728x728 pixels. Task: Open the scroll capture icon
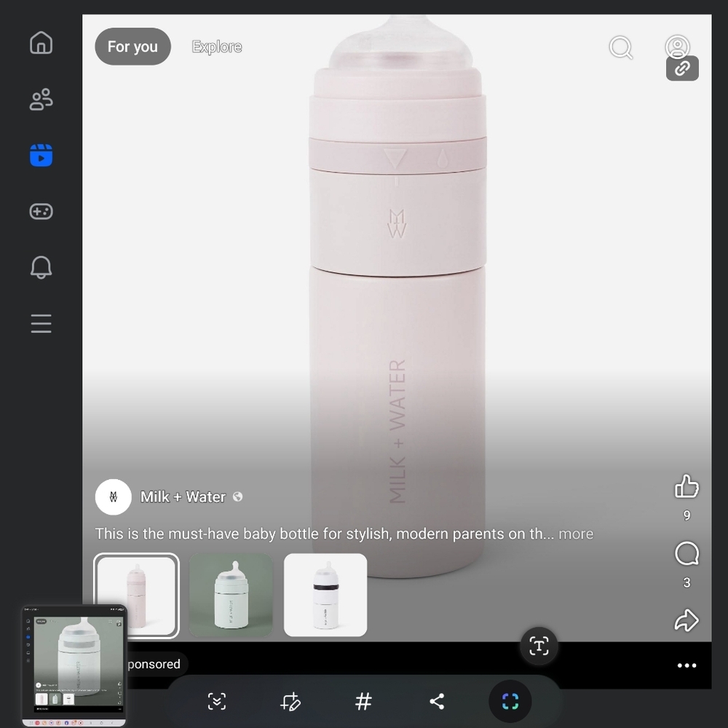click(x=218, y=701)
